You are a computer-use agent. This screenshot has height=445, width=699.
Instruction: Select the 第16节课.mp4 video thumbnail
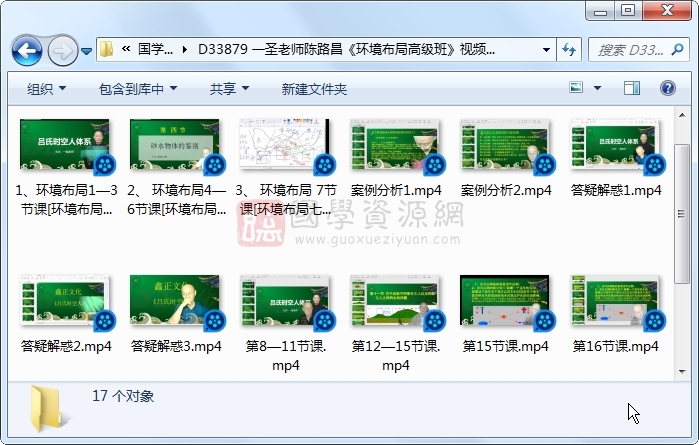(x=615, y=300)
